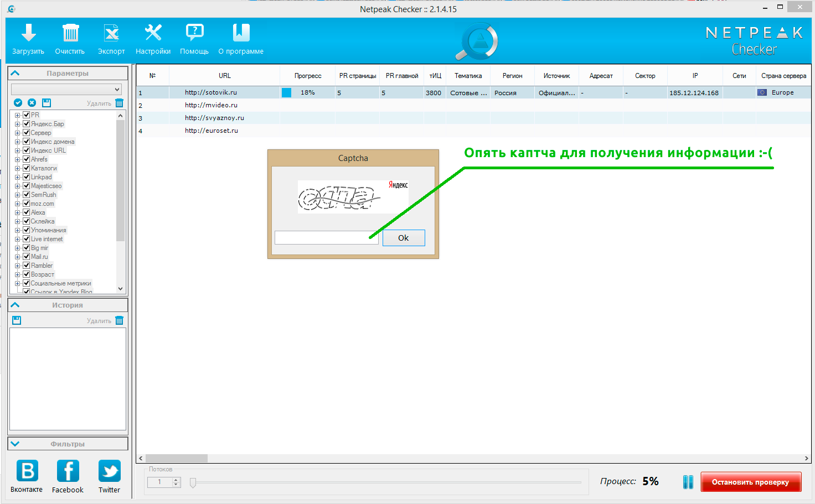The height and width of the screenshot is (504, 815).
Task: Expand the Каталоги tree node
Action: click(x=17, y=168)
